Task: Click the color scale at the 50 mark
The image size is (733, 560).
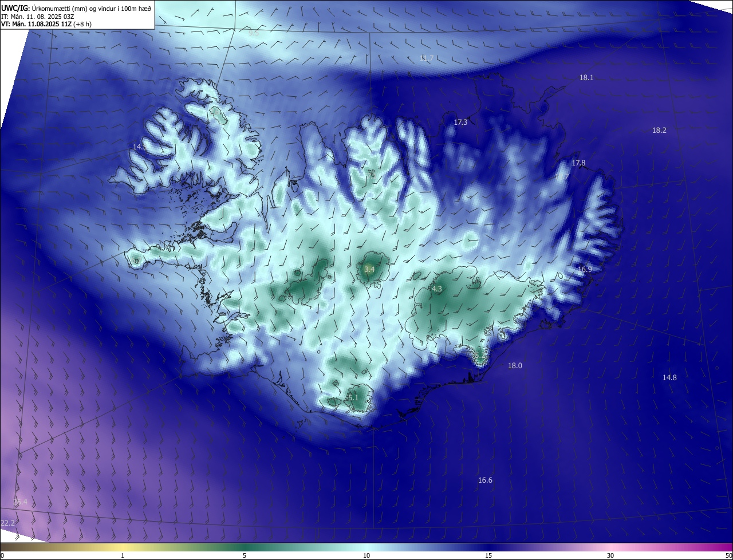Action: (728, 555)
